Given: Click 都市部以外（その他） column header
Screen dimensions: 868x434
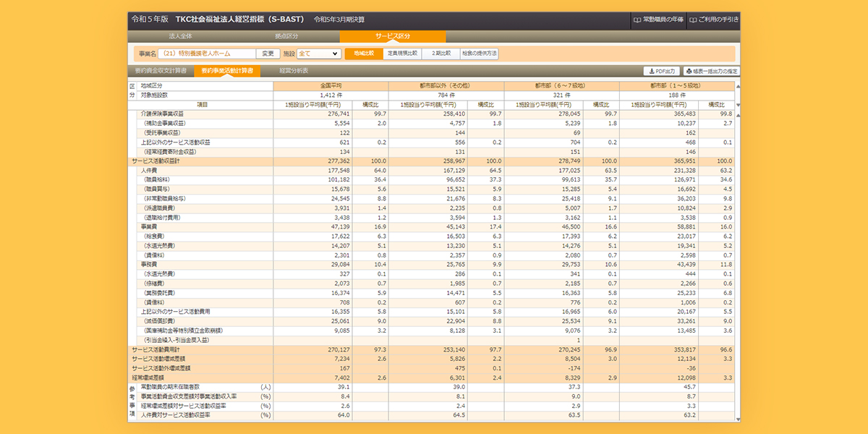Looking at the screenshot, I should pyautogui.click(x=446, y=86).
